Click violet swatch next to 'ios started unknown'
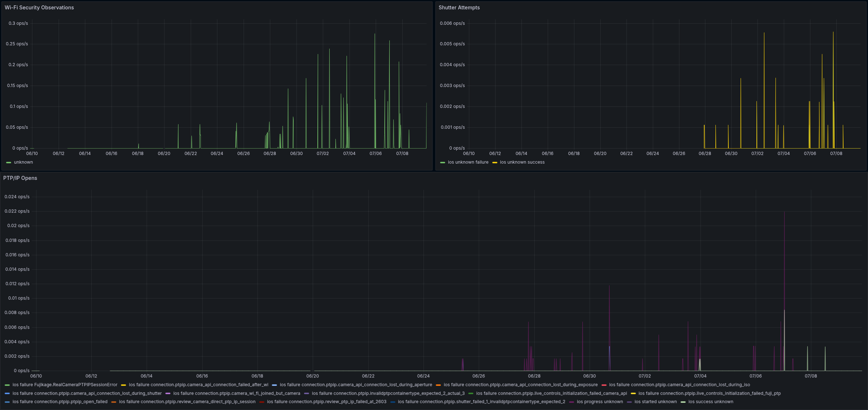Viewport: 868px width, 410px height. [x=629, y=402]
